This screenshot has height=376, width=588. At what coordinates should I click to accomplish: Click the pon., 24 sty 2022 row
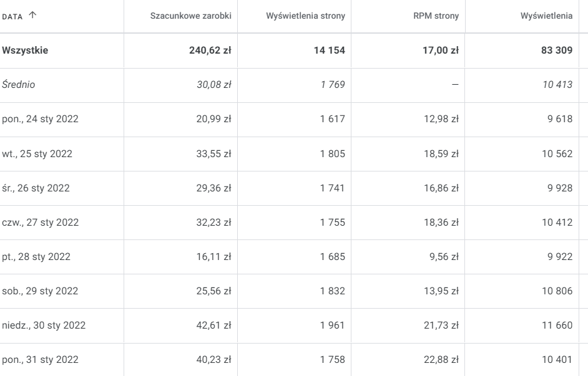(41, 119)
